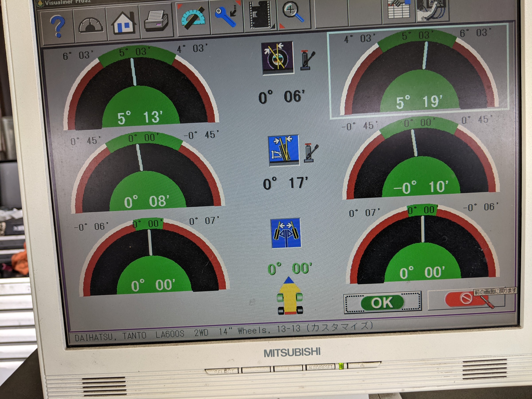The height and width of the screenshot is (399, 532).
Task: Click the red cancel back button
Action: tap(466, 299)
